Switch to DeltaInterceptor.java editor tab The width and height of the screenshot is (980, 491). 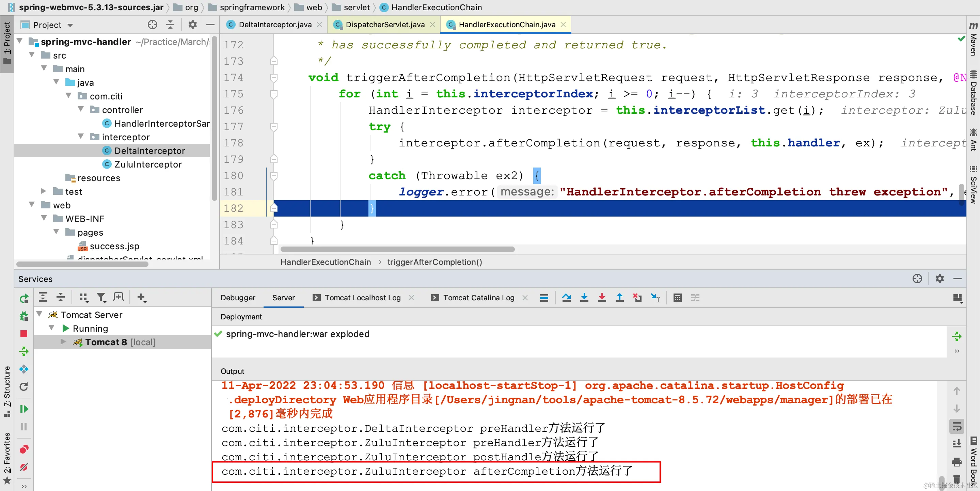point(275,25)
